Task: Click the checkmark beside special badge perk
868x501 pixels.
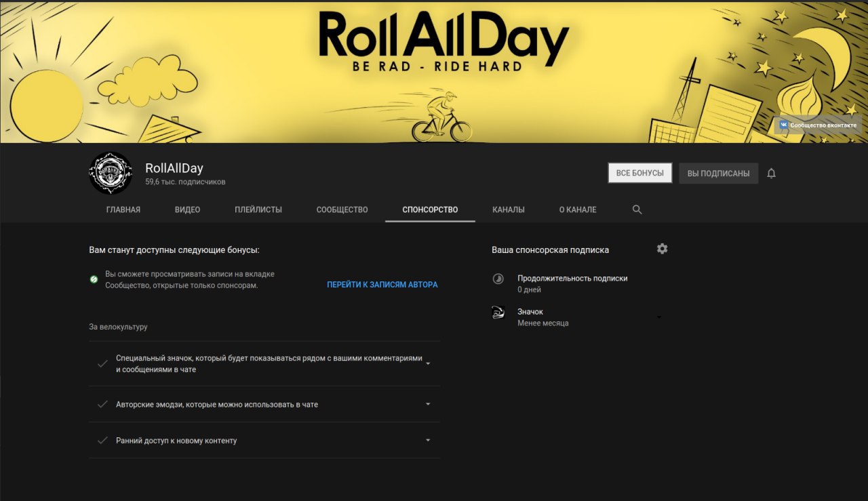Action: pyautogui.click(x=102, y=363)
